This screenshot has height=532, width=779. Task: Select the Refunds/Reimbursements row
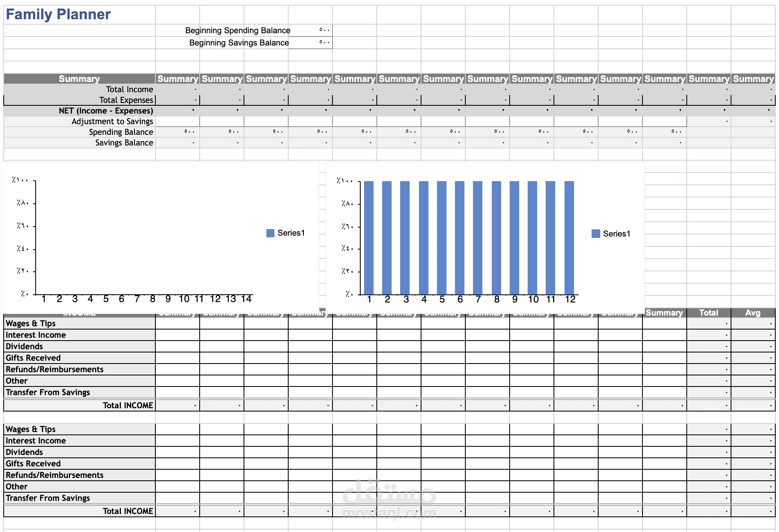pyautogui.click(x=54, y=369)
